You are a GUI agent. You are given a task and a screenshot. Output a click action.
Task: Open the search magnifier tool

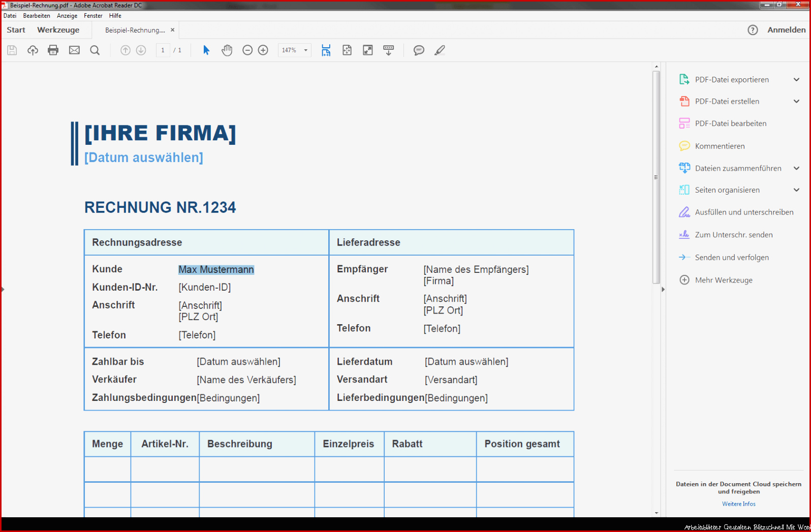95,50
